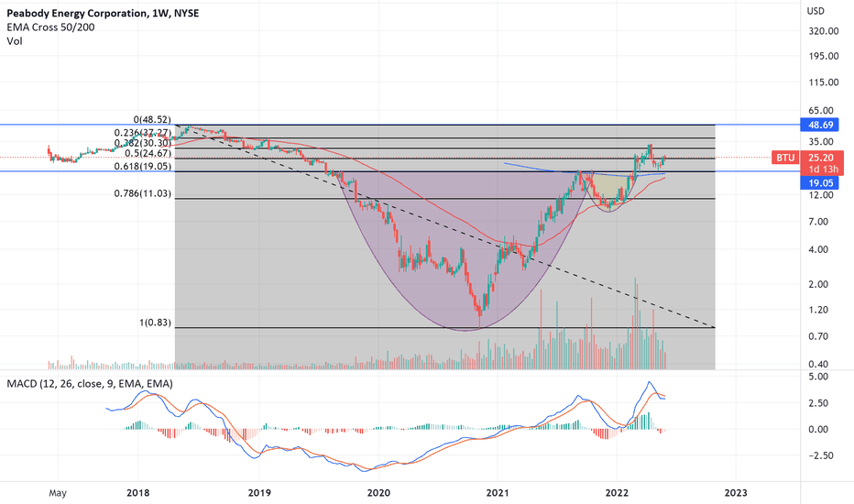The width and height of the screenshot is (854, 504).
Task: Click the 48.69 blue price label
Action: tap(820, 125)
